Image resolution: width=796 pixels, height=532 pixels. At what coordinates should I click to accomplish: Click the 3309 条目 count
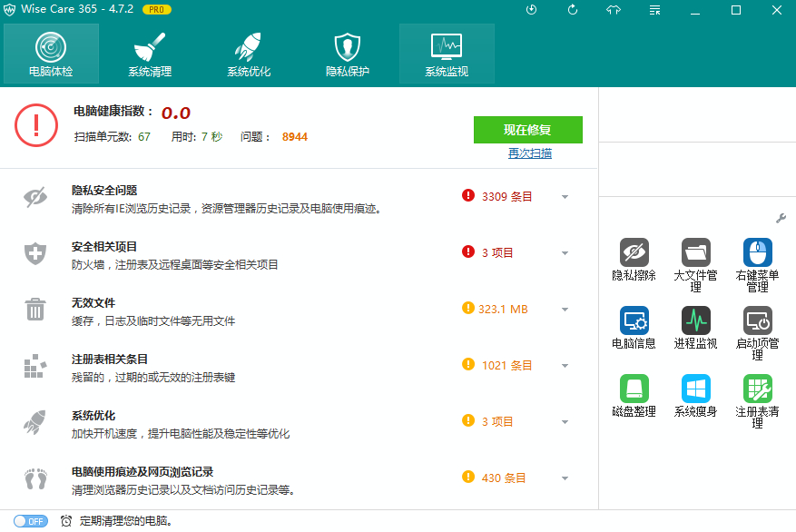coord(506,197)
